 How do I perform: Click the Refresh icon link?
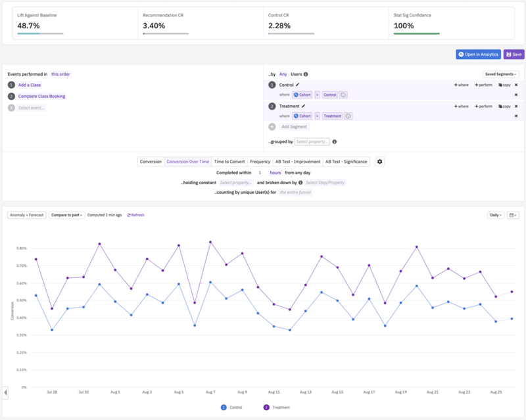(135, 215)
